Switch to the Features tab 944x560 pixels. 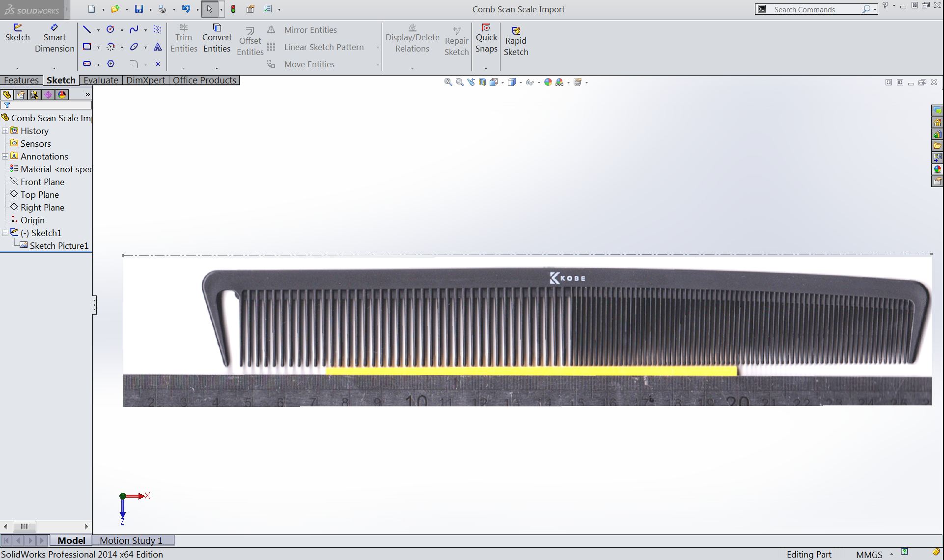[x=22, y=80]
